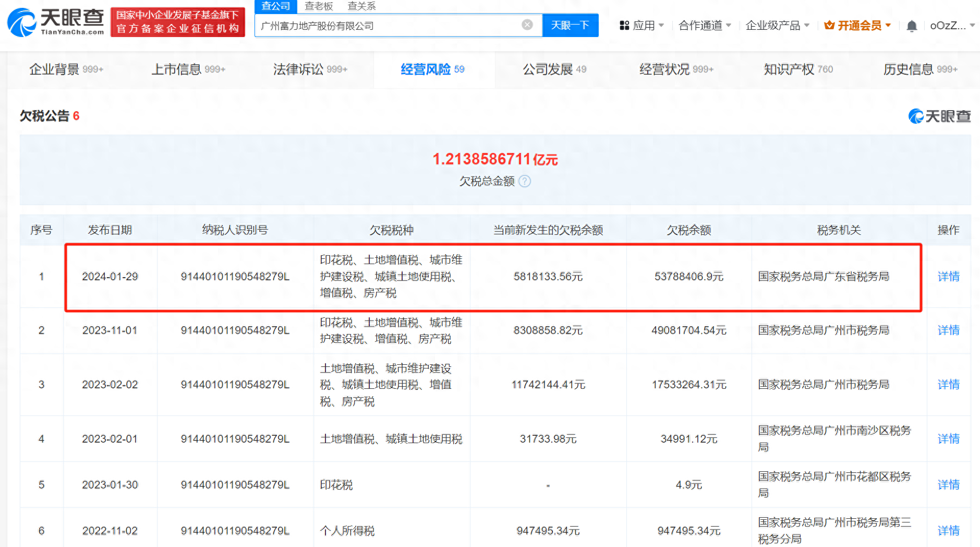Click the 欠税税种 column header
This screenshot has height=547, width=980.
392,230
